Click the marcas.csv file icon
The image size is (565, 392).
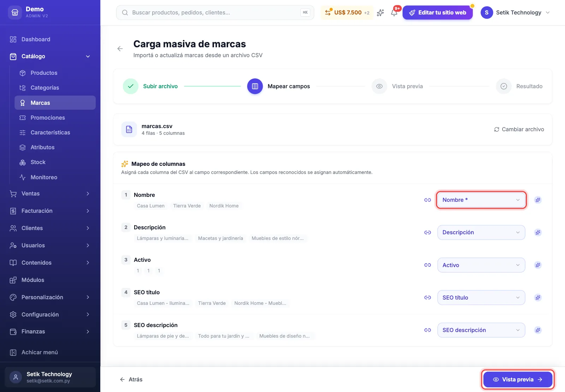[129, 129]
